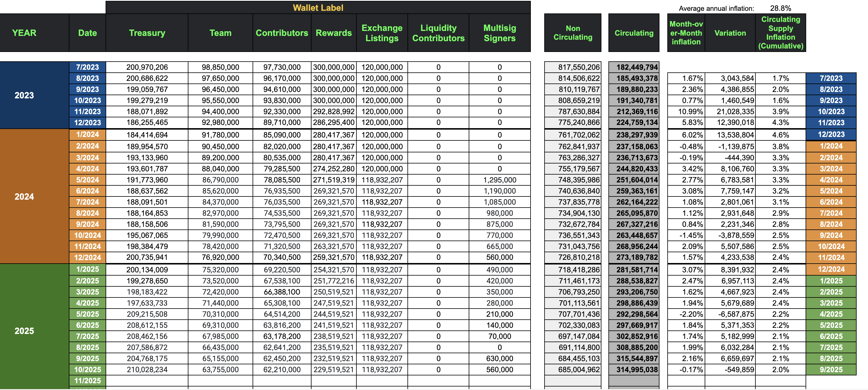The height and width of the screenshot is (390, 868).
Task: Click the Contributors column header
Action: [282, 33]
